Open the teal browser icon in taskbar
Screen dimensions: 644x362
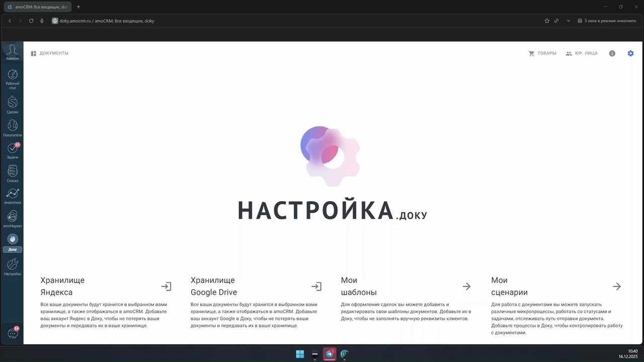345,354
